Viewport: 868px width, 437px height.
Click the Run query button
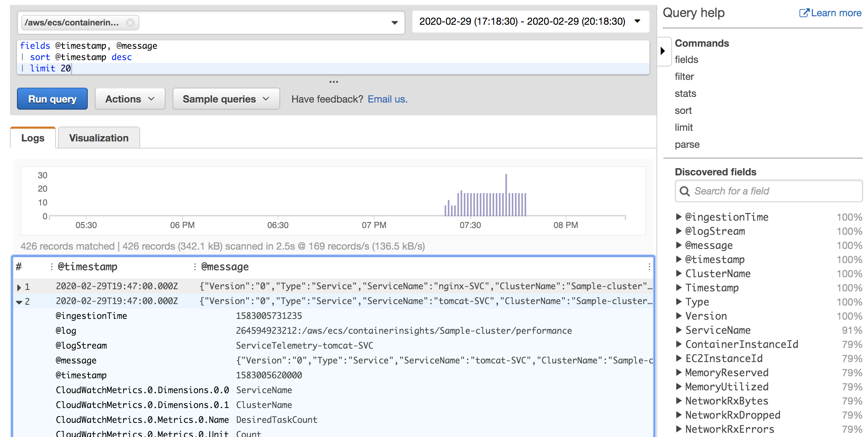pyautogui.click(x=52, y=99)
